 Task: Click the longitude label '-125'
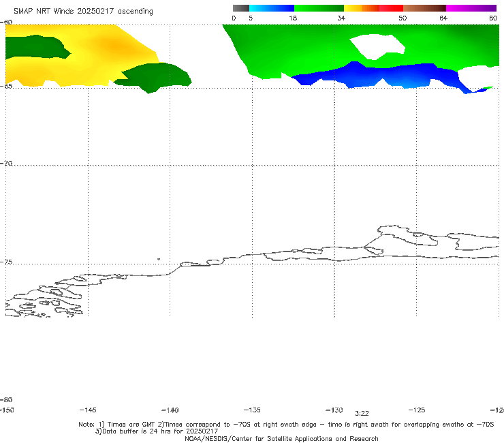click(417, 410)
